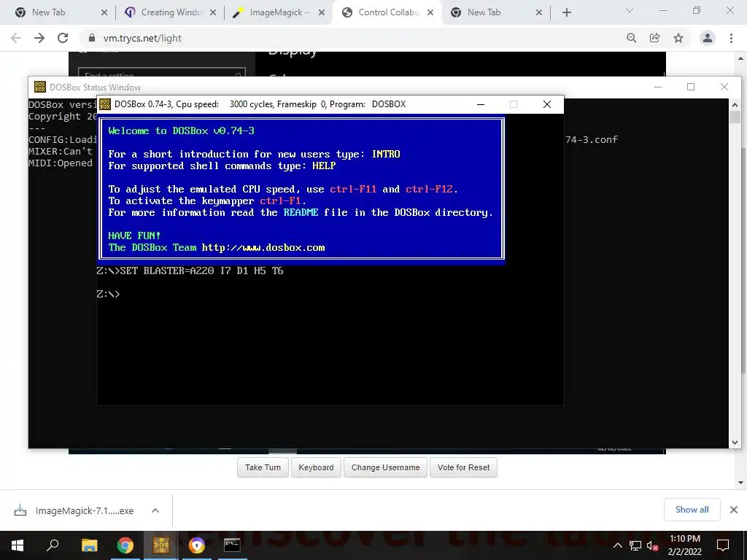Screen dimensions: 747x560
Task: Close the DOSBox 0.74-3 window
Action: pyautogui.click(x=547, y=104)
